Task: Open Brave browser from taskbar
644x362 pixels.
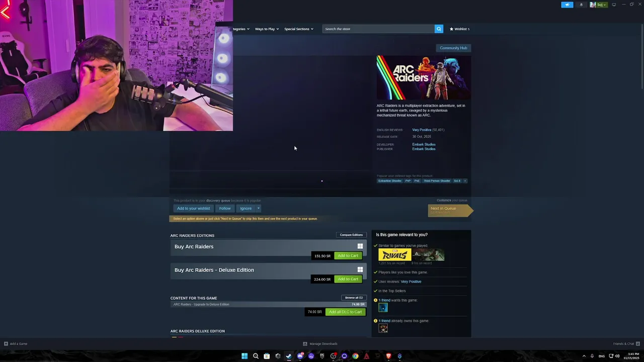Action: [x=388, y=356]
